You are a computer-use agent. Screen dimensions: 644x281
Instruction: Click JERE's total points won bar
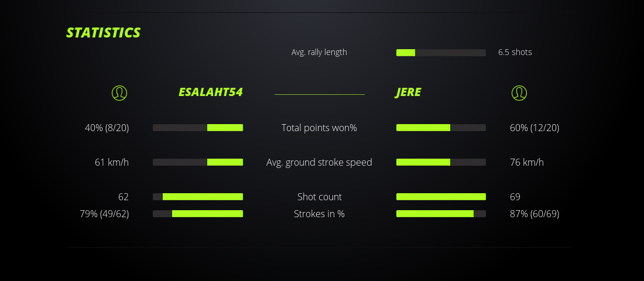441,128
